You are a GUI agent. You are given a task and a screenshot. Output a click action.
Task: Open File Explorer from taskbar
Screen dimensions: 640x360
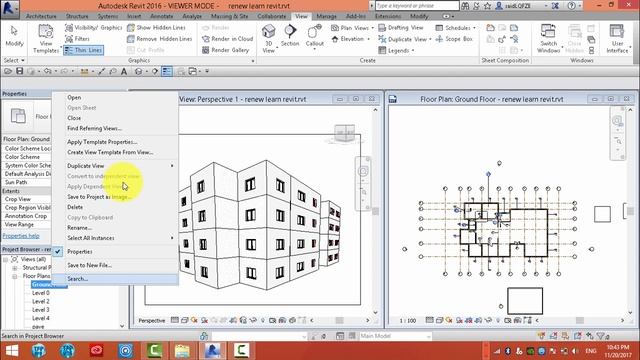pos(182,351)
